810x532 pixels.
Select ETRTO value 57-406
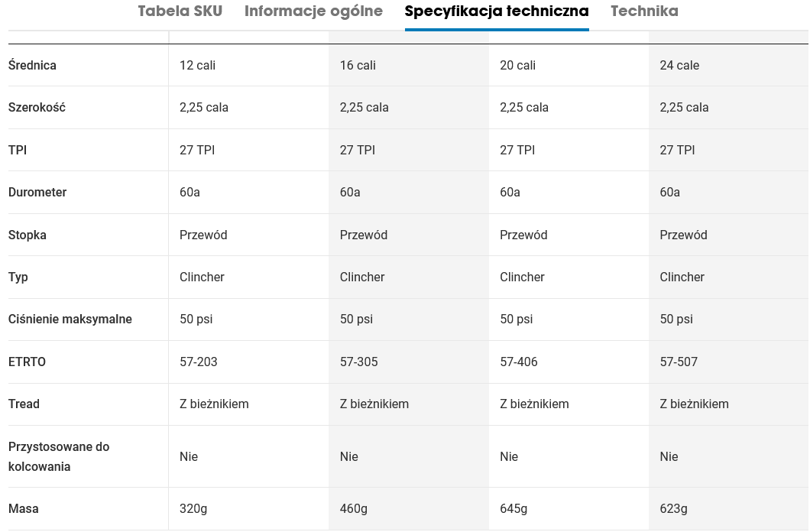pyautogui.click(x=519, y=362)
